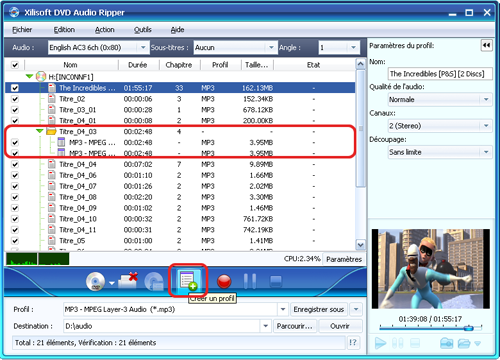Click the stop ripping icon
500x360 pixels.
tap(276, 281)
